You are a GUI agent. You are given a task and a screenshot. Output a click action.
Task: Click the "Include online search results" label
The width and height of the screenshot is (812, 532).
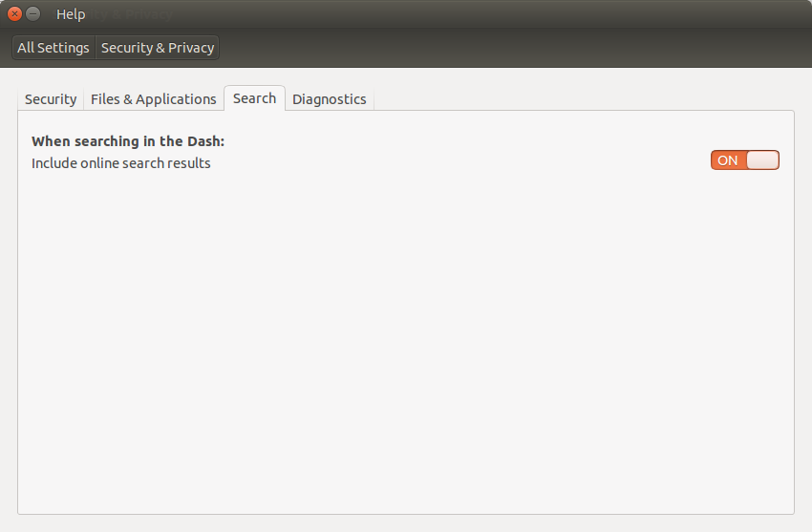pyautogui.click(x=121, y=163)
